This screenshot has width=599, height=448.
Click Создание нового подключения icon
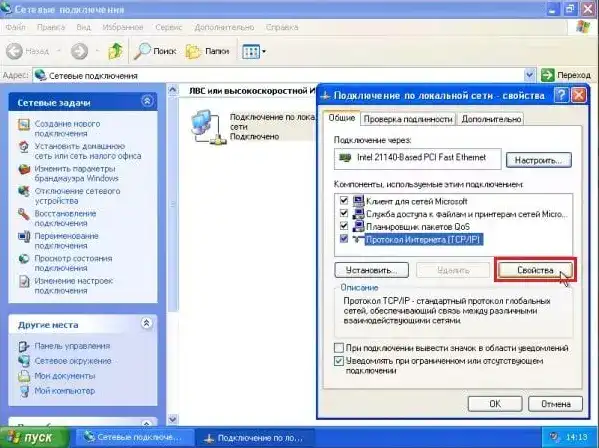point(24,125)
